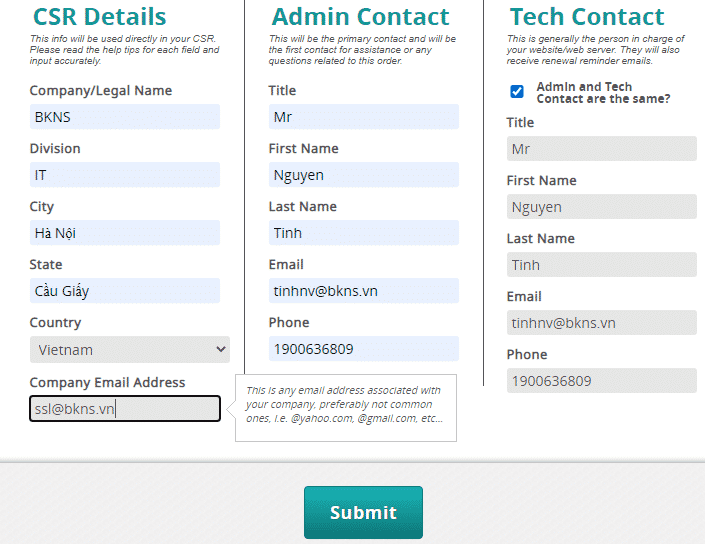
Task: Select the Division input containing IT
Action: (125, 175)
